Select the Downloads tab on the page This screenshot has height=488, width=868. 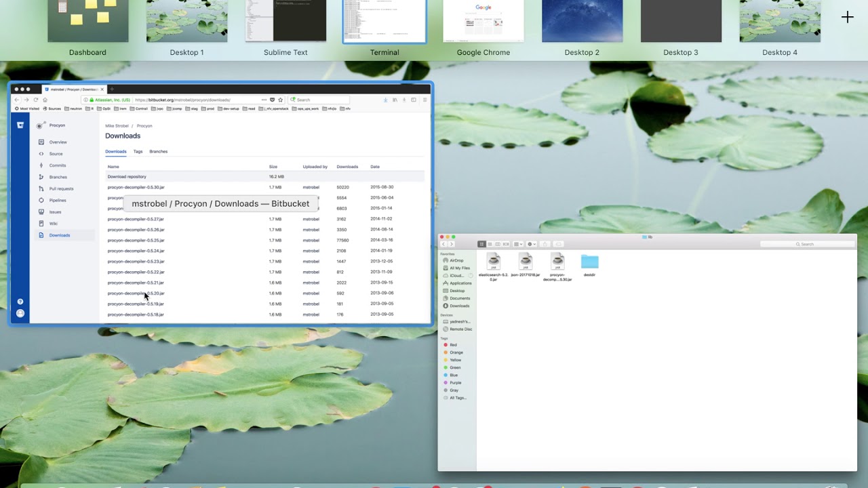pos(115,152)
